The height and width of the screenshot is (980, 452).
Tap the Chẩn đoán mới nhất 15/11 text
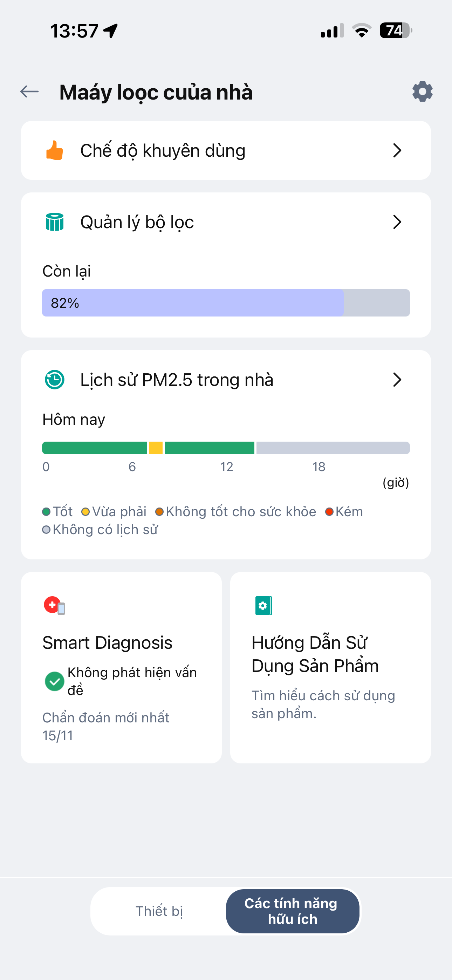pos(105,726)
